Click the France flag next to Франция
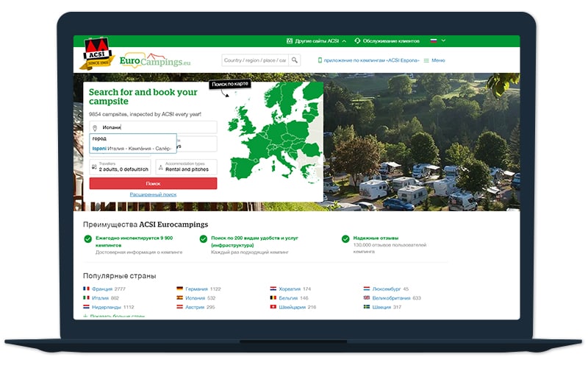588x368 pixels. pos(86,289)
